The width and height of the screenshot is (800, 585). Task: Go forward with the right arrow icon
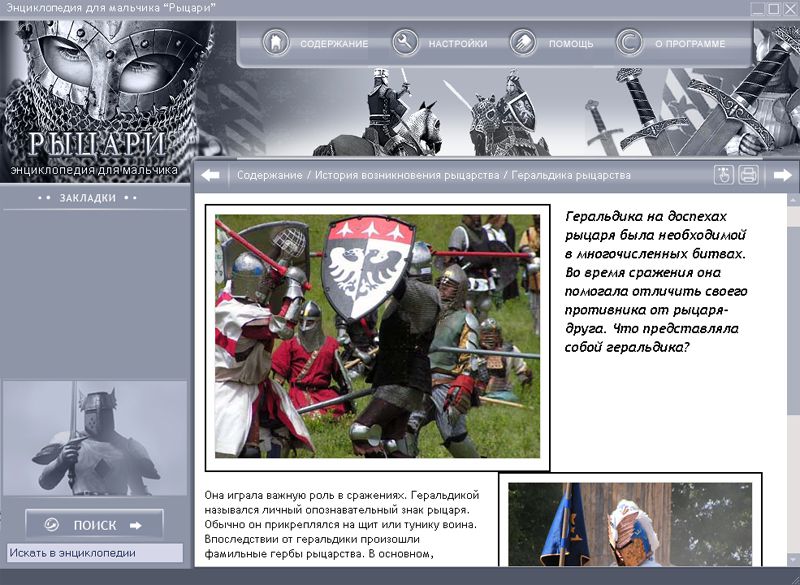(783, 175)
